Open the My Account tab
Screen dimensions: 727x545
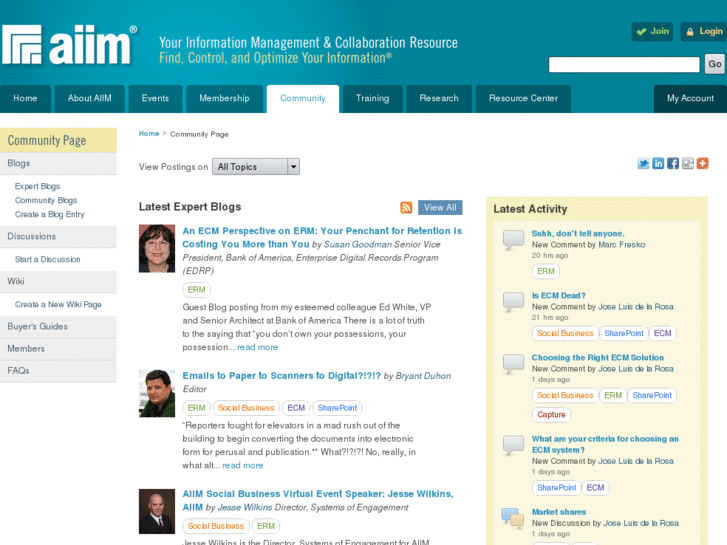coord(690,98)
